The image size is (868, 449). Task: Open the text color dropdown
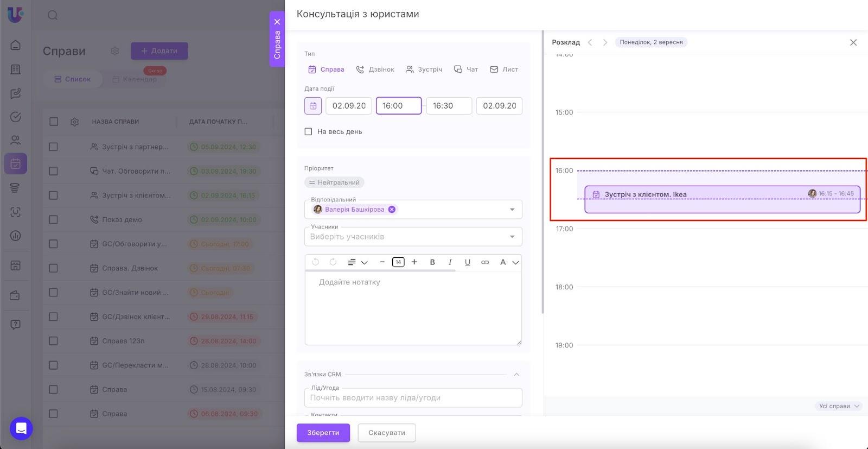pos(509,262)
